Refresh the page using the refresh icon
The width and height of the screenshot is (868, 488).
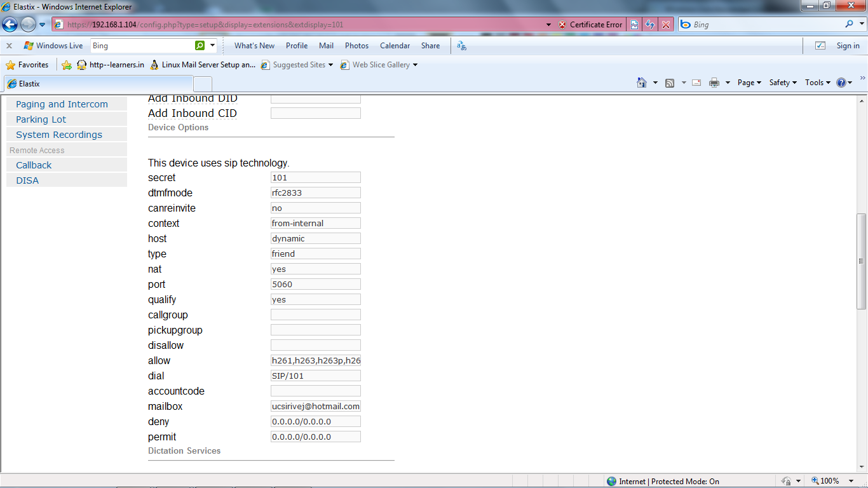pos(650,25)
